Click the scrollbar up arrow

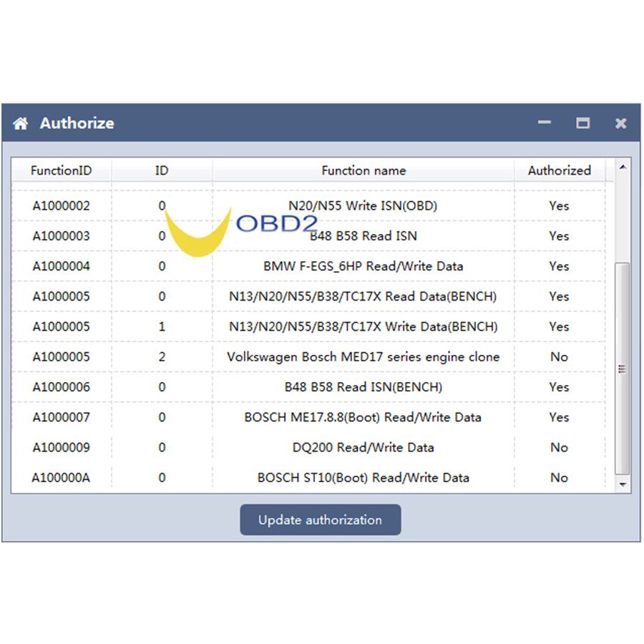pos(623,167)
